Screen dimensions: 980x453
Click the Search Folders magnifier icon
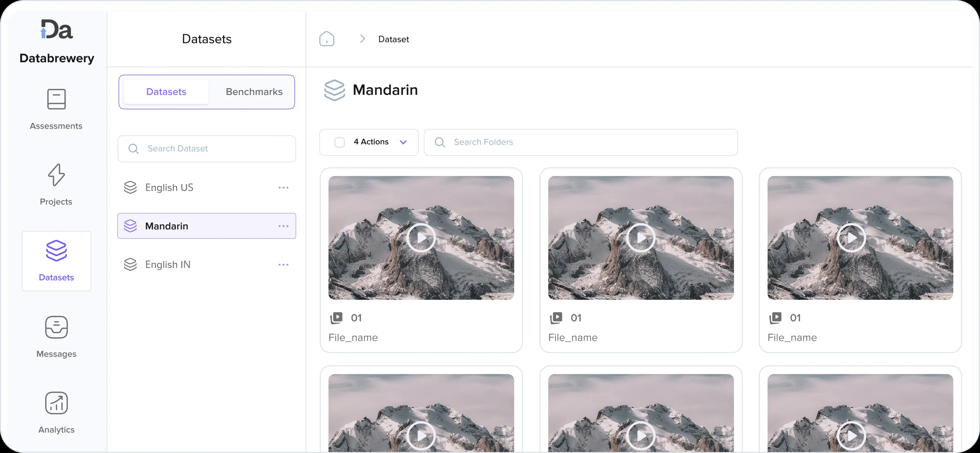[x=440, y=142]
